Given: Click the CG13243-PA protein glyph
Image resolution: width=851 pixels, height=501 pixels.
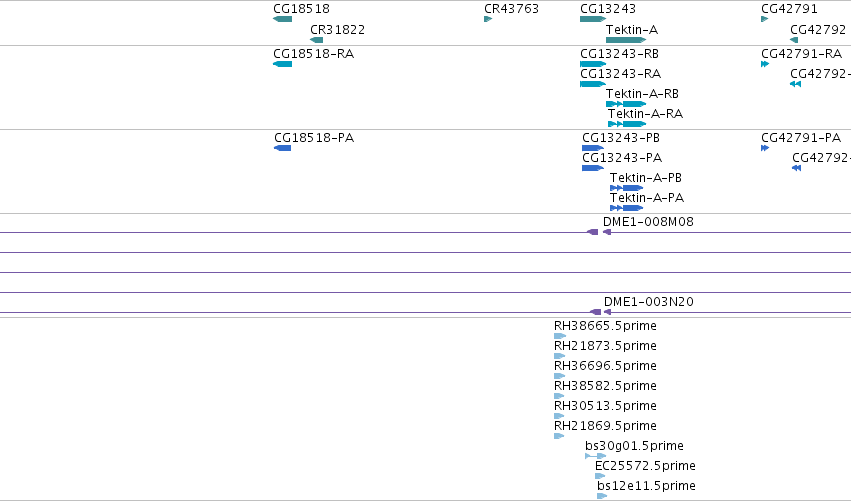Looking at the screenshot, I should click(x=593, y=168).
